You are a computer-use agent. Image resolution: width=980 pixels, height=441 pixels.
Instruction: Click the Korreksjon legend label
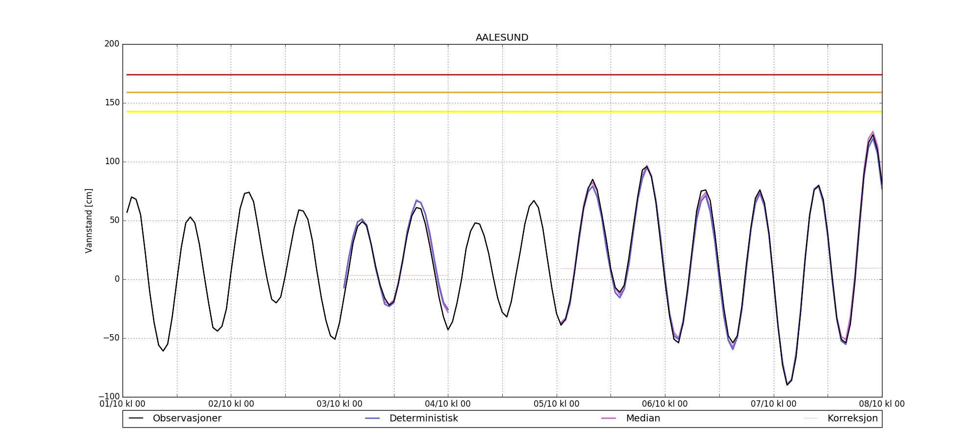[x=852, y=418]
